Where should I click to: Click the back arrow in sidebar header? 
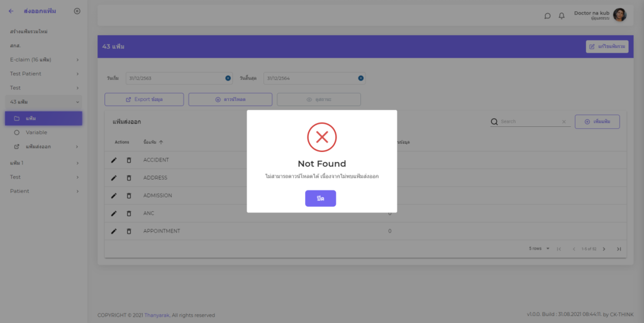point(11,11)
